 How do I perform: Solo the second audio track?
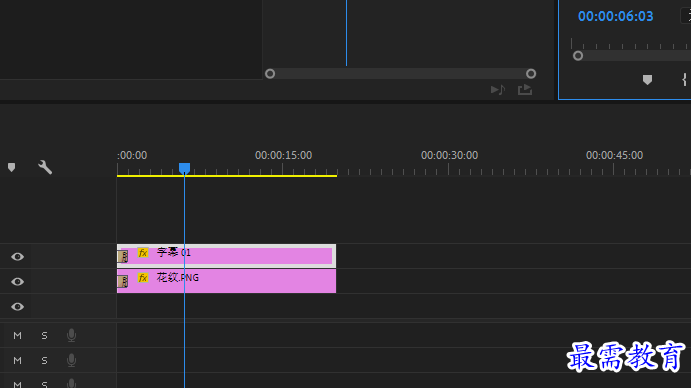pos(44,361)
